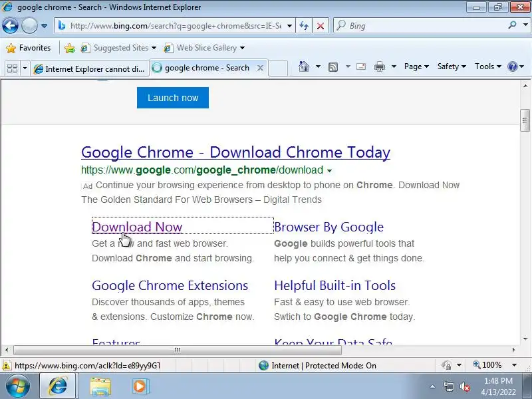The image size is (532, 399).
Task: Click the scroll right arrow
Action: coord(513,350)
